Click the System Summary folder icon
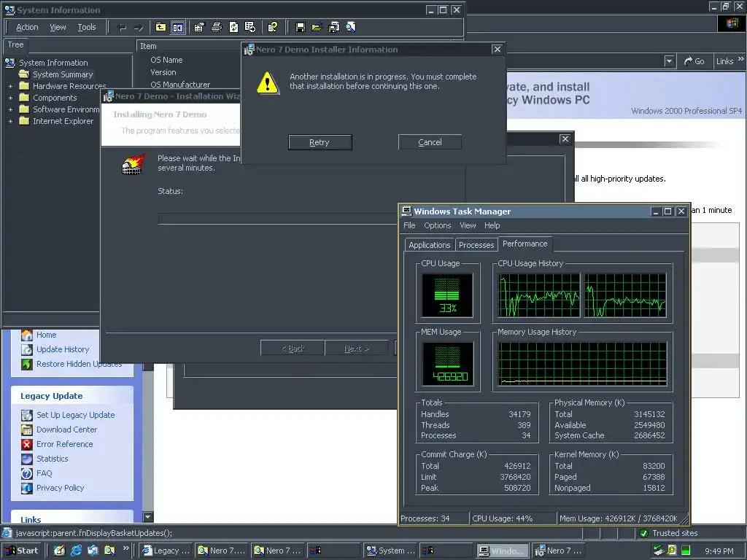The height and width of the screenshot is (560, 747). click(24, 74)
